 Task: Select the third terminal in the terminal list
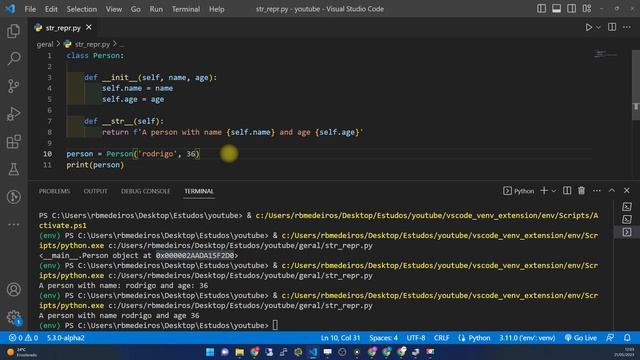627,232
